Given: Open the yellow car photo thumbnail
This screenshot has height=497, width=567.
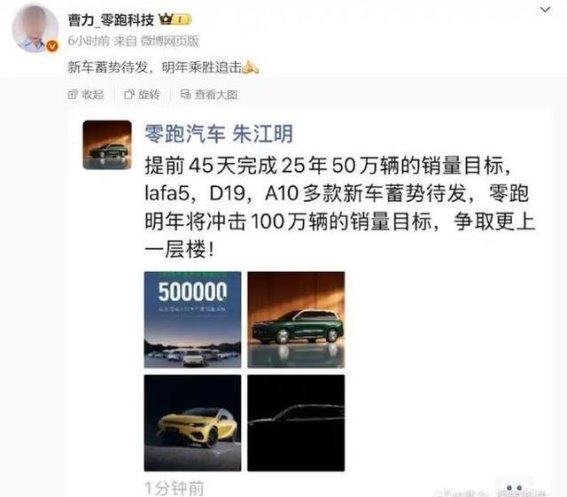Looking at the screenshot, I should tap(192, 423).
